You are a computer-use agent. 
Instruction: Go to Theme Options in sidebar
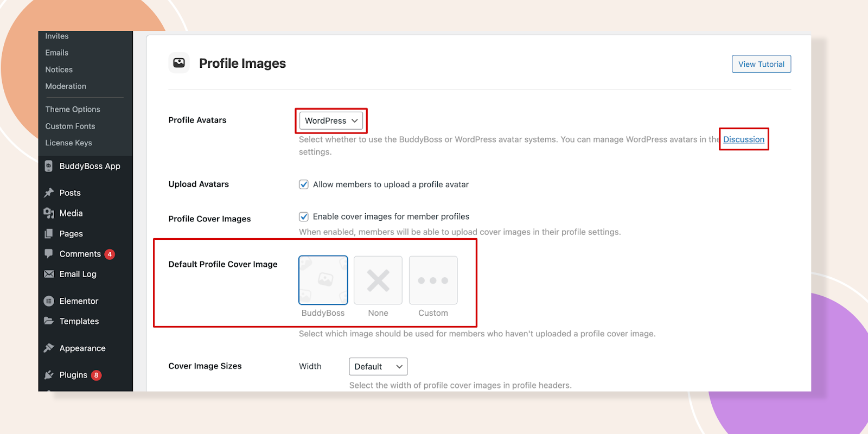pos(73,110)
